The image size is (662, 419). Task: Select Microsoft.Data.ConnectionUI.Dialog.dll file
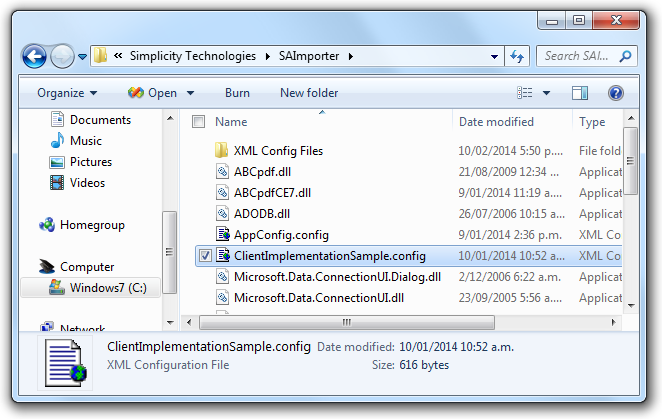337,277
